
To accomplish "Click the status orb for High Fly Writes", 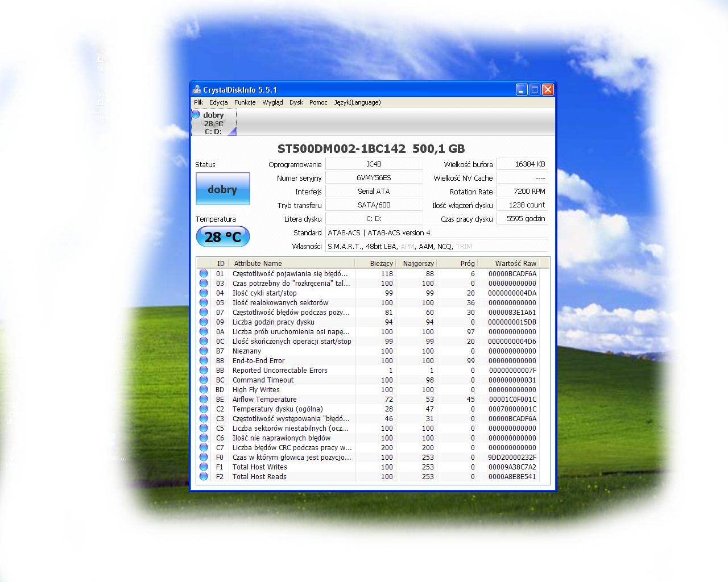I will tap(204, 389).
